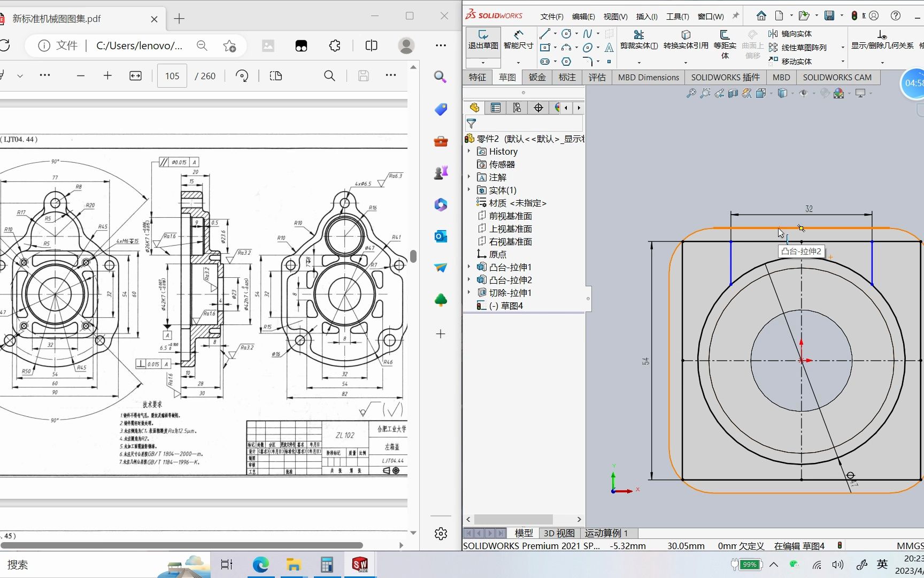
Task: Select the Straight Slot tool
Action: pyautogui.click(x=545, y=62)
